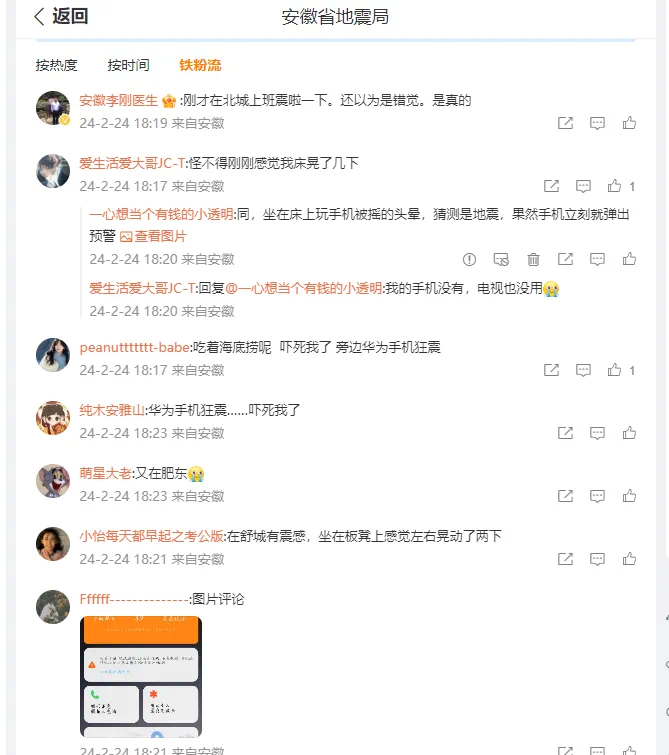669x755 pixels.
Task: Like 小怡每天都早起之考公版's comment
Action: pos(629,559)
